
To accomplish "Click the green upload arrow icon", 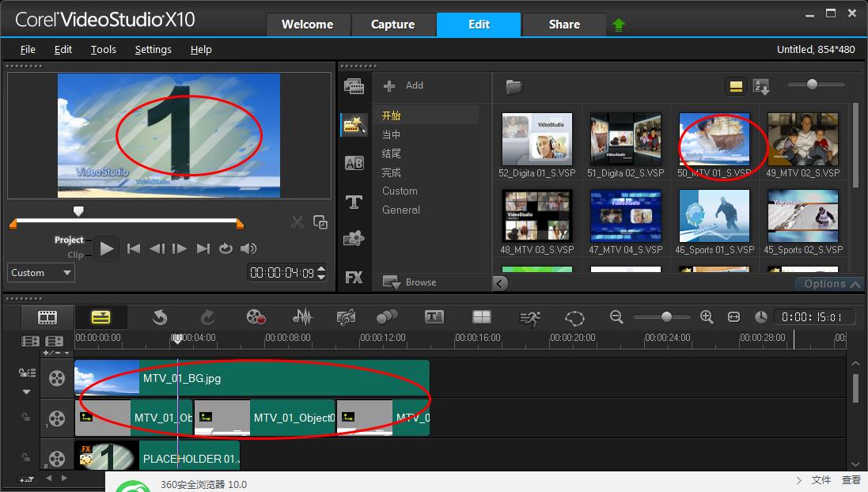I will coord(618,25).
